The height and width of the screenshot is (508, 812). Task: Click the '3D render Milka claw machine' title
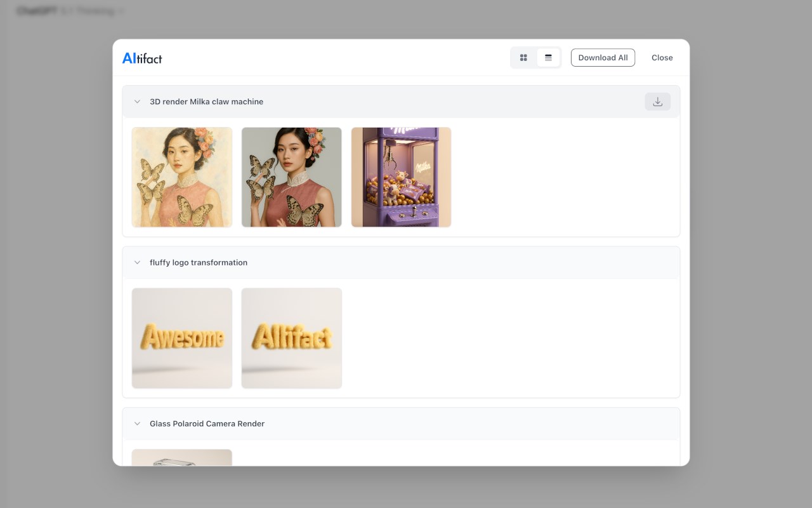point(206,102)
